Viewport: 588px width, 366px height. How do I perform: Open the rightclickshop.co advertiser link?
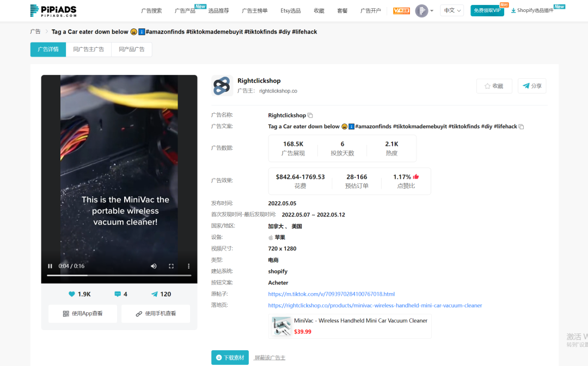[278, 91]
